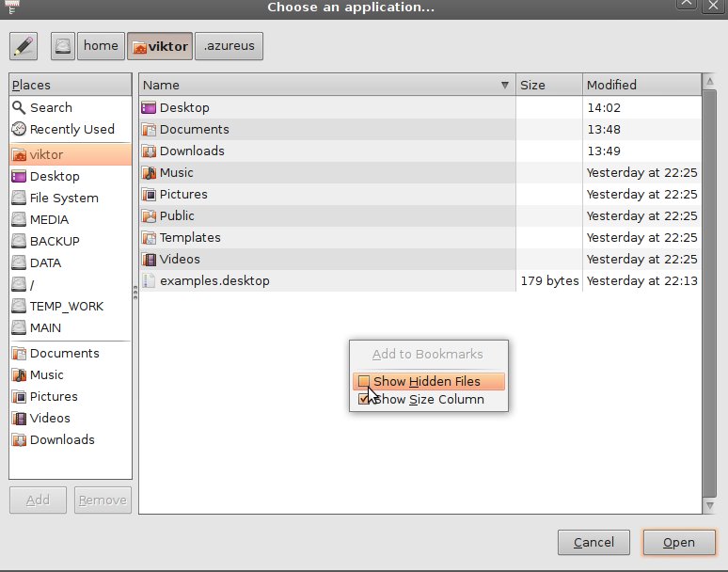Click the Videos folder icon in file list
728x572 pixels.
(x=149, y=259)
